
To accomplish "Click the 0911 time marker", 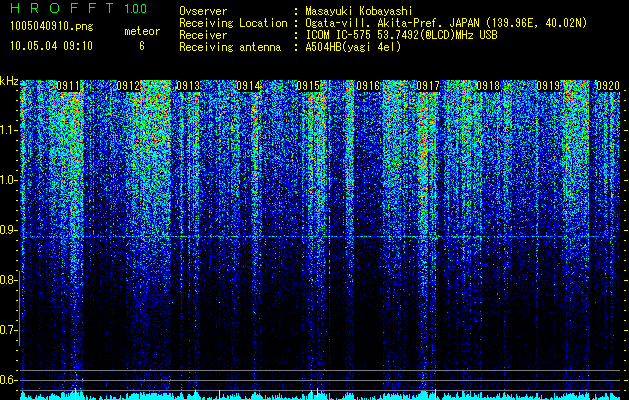I will (68, 86).
